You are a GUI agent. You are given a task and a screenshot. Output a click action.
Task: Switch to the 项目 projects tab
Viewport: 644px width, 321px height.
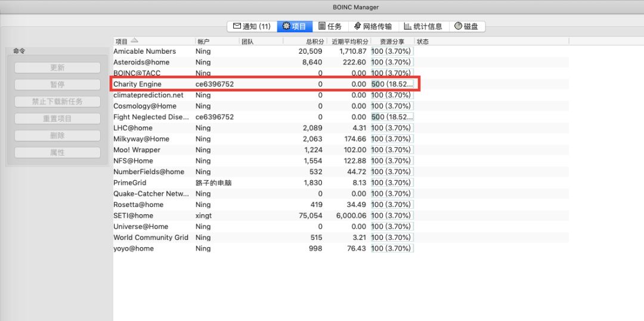pos(295,27)
